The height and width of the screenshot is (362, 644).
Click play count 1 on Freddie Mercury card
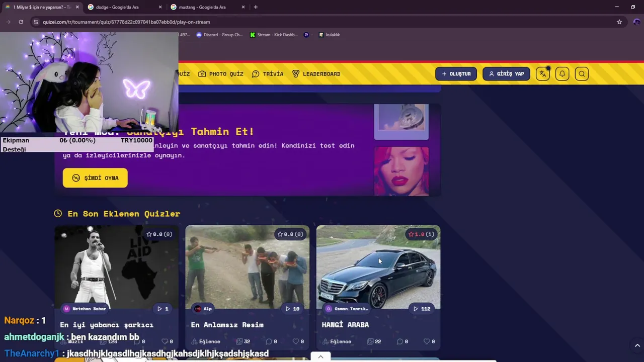tap(163, 309)
